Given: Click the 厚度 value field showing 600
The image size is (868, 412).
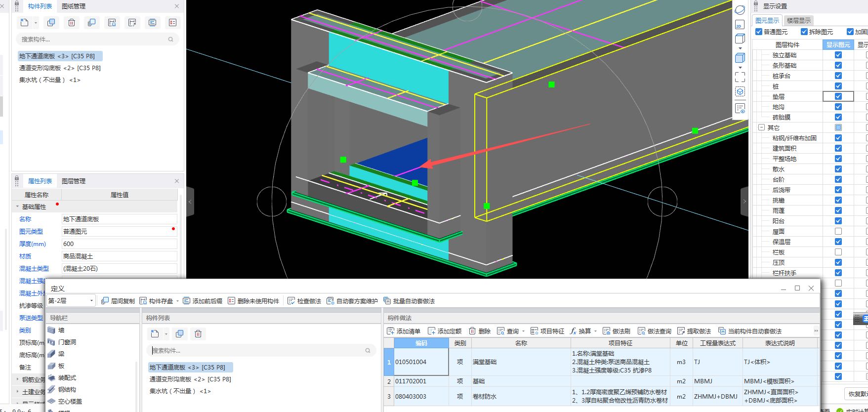Looking at the screenshot, I should pos(119,244).
